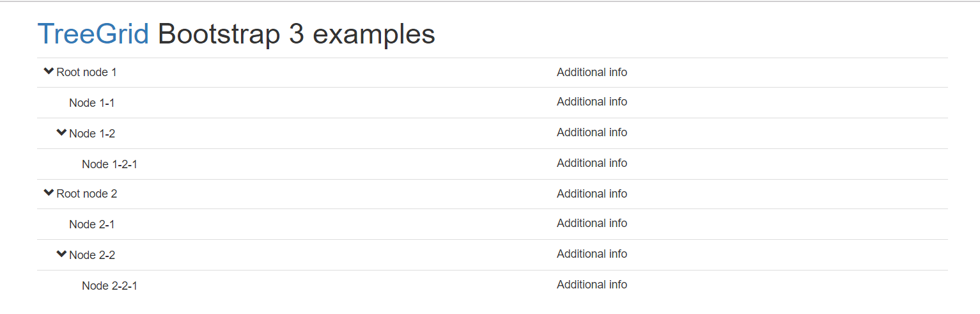Select the Node 2-1 row label
Viewport: 980px width, 314px height.
click(x=92, y=224)
